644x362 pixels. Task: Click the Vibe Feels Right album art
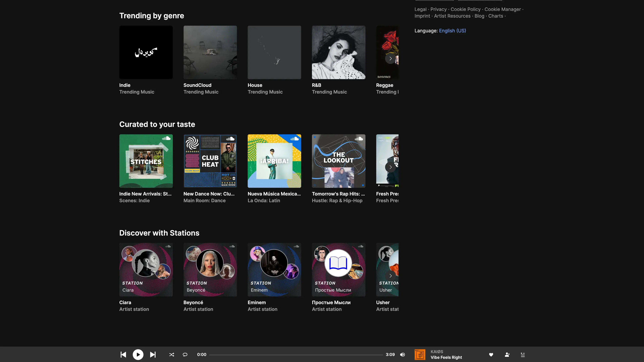tap(420, 354)
